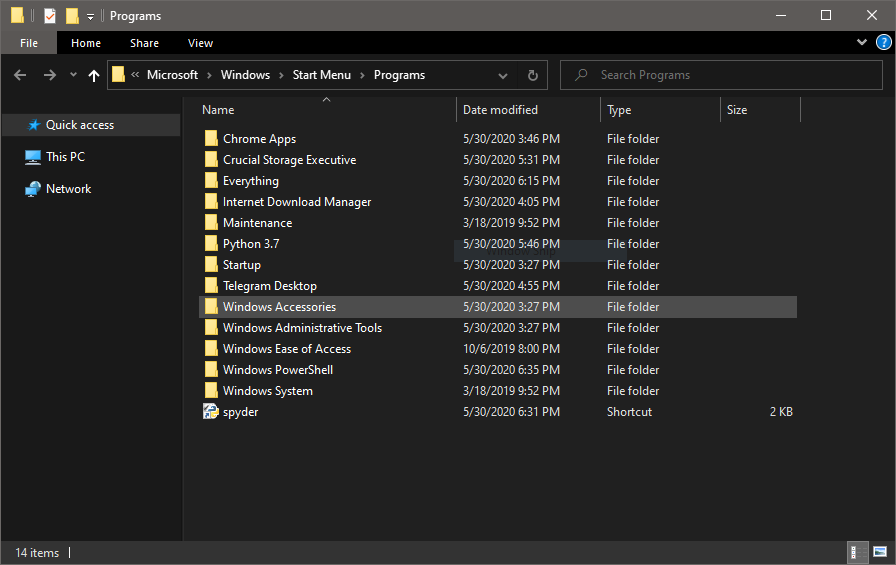Click the New folder icon in the title bar
Viewport: 896px width, 565px height.
pos(72,15)
